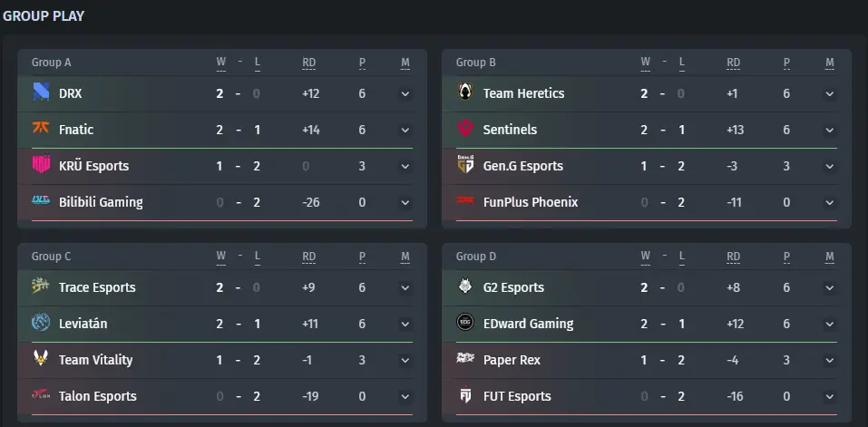868x427 pixels.
Task: Expand Trace Esports matches chevron
Action: [x=405, y=288]
